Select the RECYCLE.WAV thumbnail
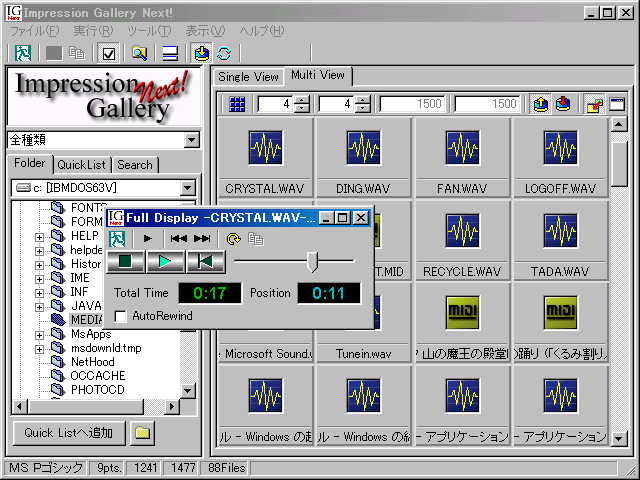This screenshot has height=480, width=640. 462,240
